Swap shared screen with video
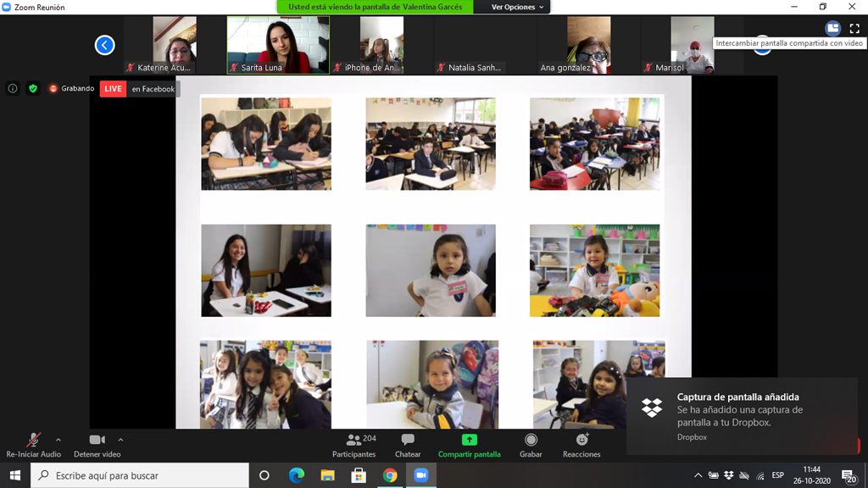Screen dimensions: 868x488 point(832,28)
